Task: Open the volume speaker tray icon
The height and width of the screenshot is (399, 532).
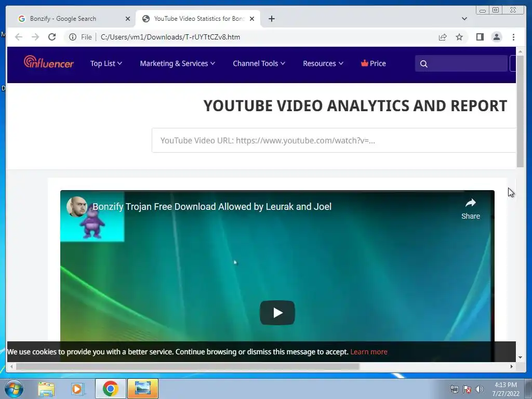Action: tap(479, 389)
